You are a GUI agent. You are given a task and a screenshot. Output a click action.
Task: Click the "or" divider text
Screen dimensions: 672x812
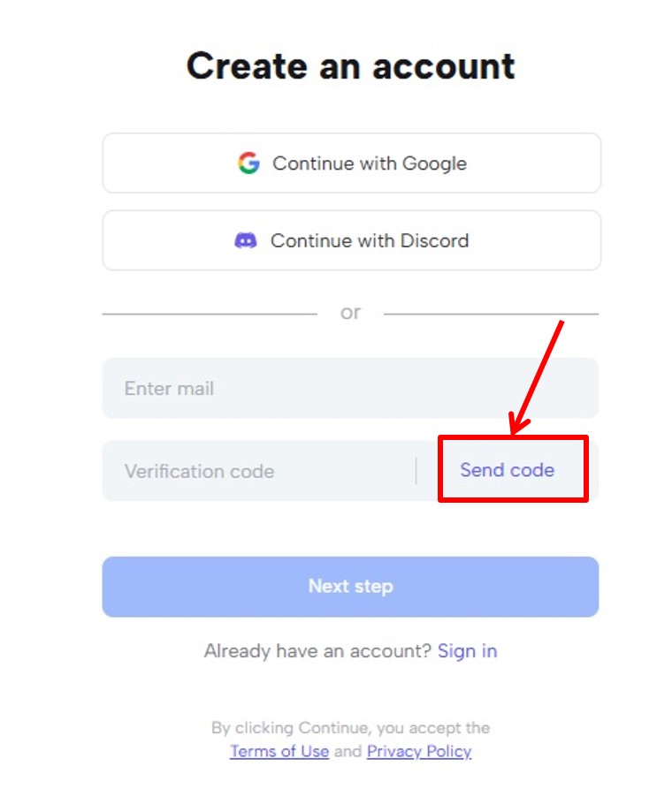point(350,313)
